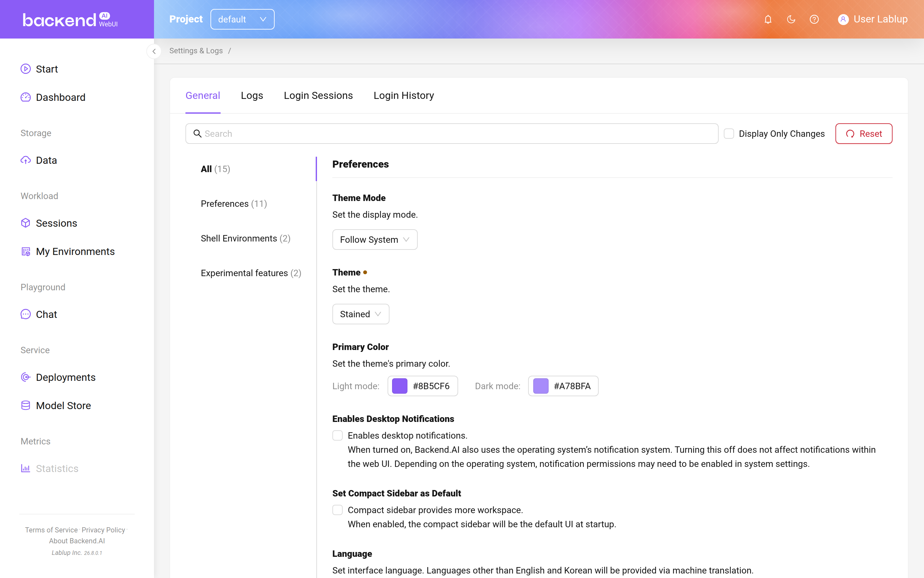This screenshot has height=578, width=924.
Task: Open the Login Sessions tab
Action: (x=318, y=96)
